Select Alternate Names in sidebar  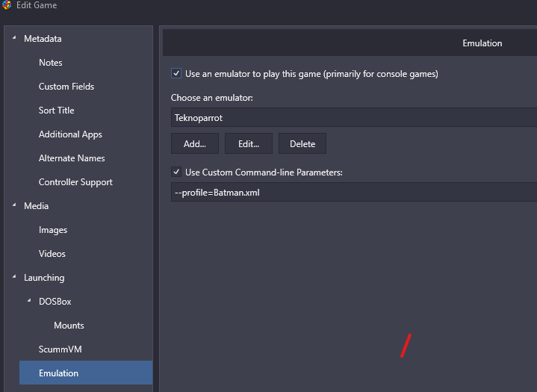72,158
